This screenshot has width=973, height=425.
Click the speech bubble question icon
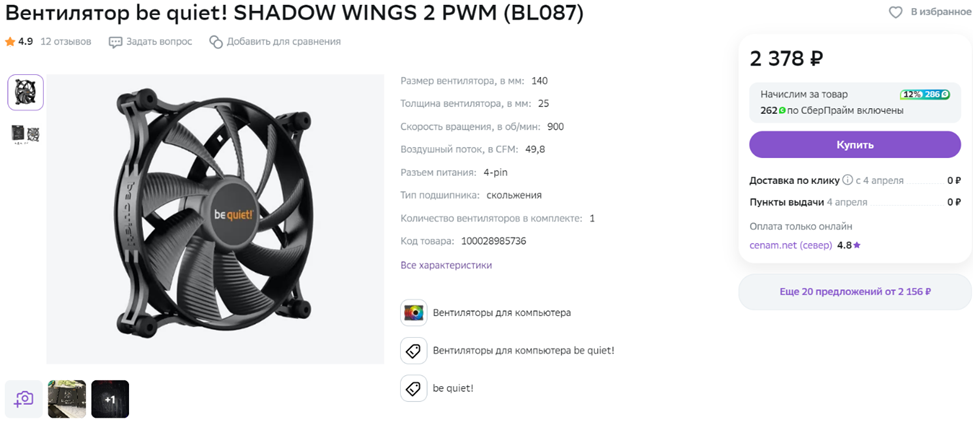coord(115,42)
